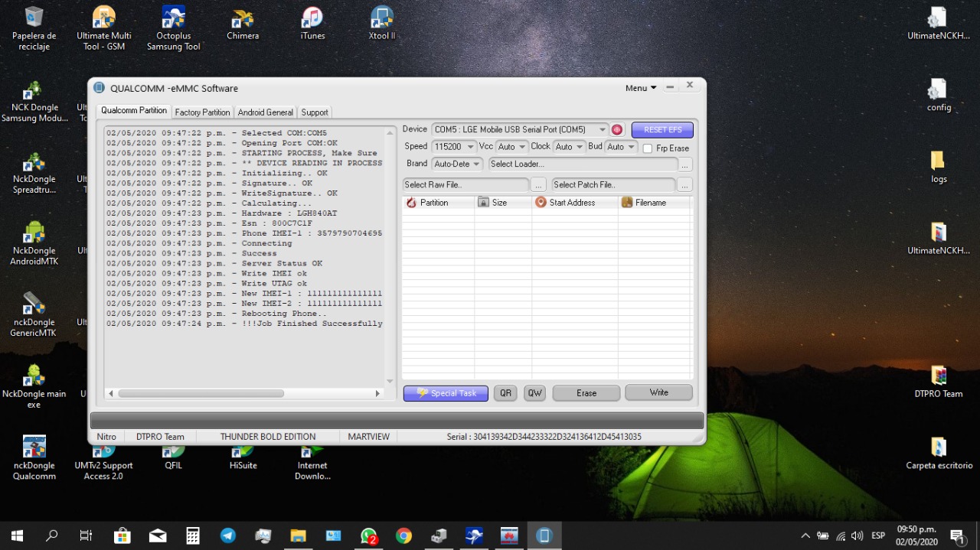Click log panel scroll down arrow
Viewport: 980px width, 550px height.
(390, 381)
